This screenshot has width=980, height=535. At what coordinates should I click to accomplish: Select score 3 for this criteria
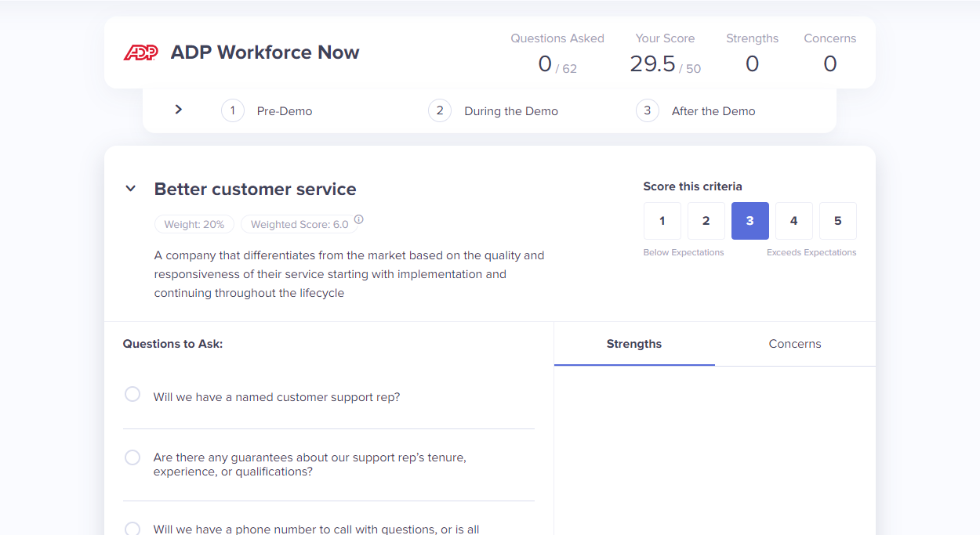[x=750, y=221]
